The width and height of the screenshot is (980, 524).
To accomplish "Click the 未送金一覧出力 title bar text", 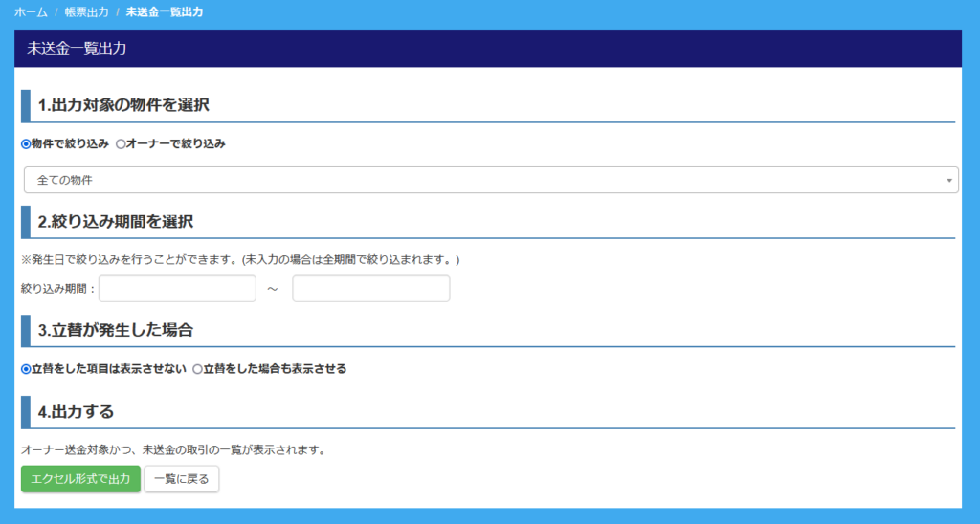I will tap(77, 49).
